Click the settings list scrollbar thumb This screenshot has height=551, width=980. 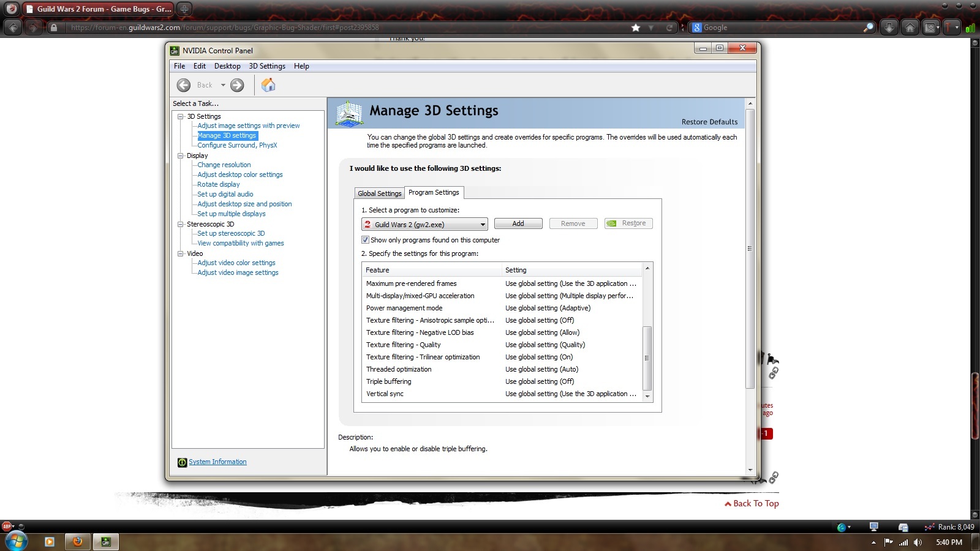coord(647,358)
